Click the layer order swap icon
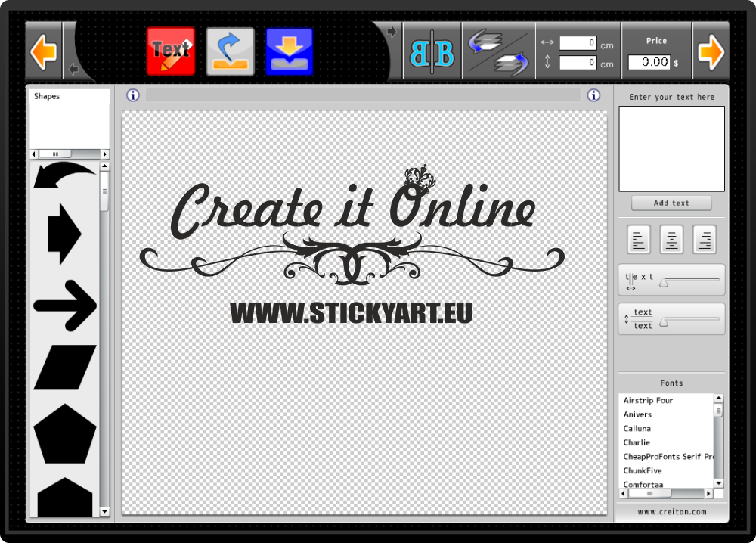756x543 pixels. click(497, 53)
